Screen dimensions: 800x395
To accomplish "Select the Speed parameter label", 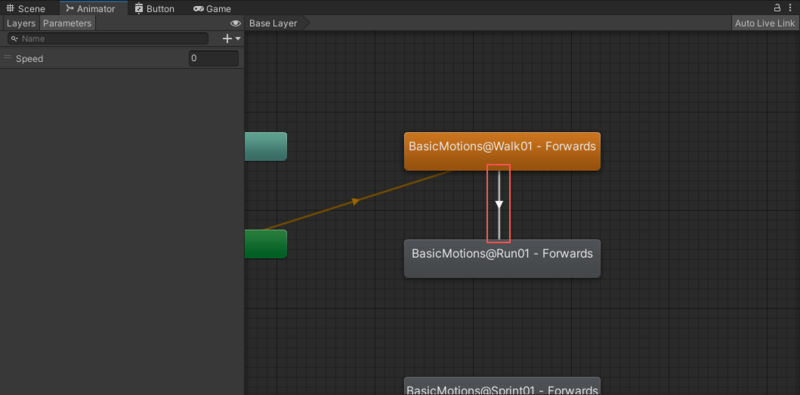I will 30,59.
